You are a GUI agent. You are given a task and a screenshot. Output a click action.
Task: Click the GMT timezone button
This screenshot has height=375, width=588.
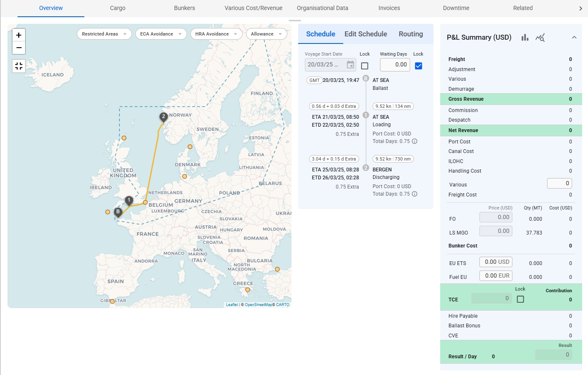(x=314, y=80)
